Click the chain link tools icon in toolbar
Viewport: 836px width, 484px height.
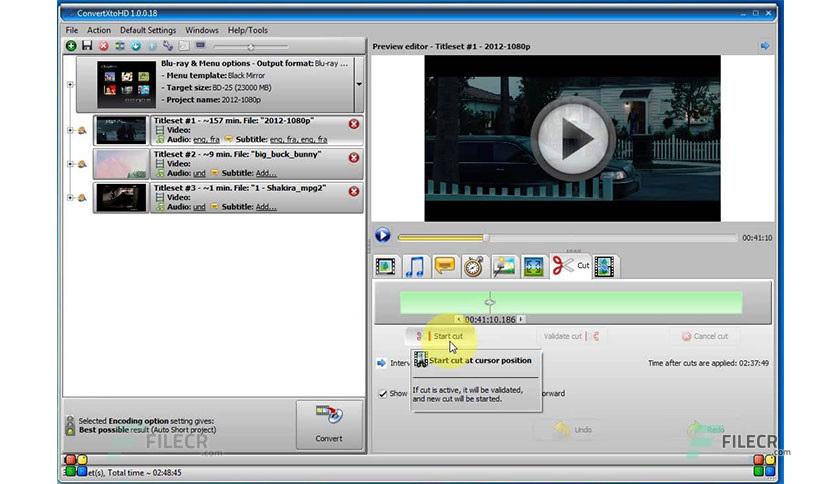click(168, 46)
